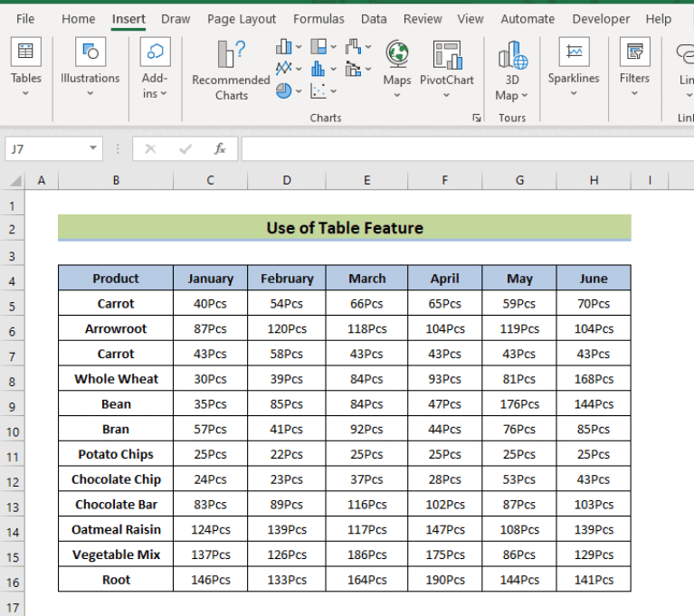The height and width of the screenshot is (616, 694).
Task: Click the formula bar cancel X icon
Action: pos(150,148)
